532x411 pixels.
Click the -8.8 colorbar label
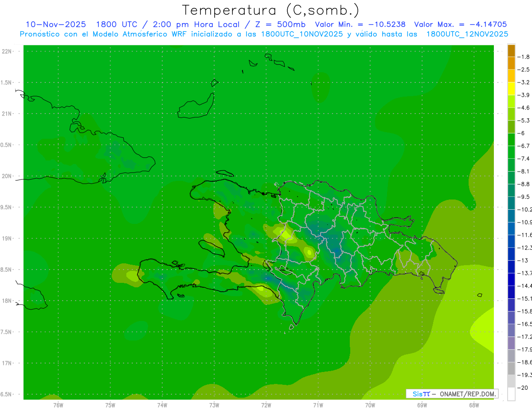523,184
